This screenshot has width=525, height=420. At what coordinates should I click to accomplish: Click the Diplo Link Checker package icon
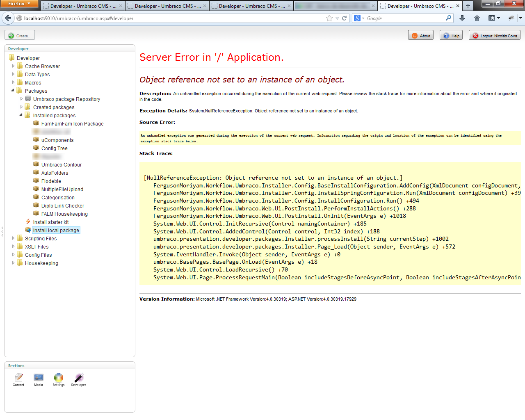click(36, 205)
